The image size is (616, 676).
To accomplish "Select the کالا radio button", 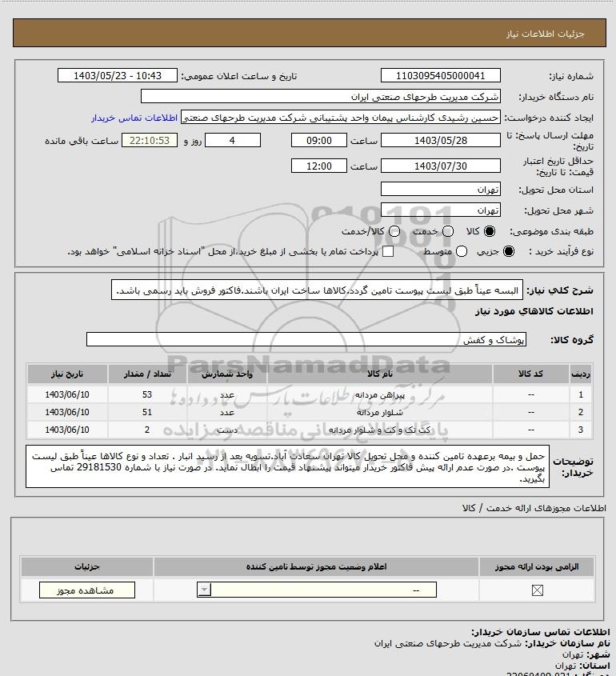I will (490, 231).
